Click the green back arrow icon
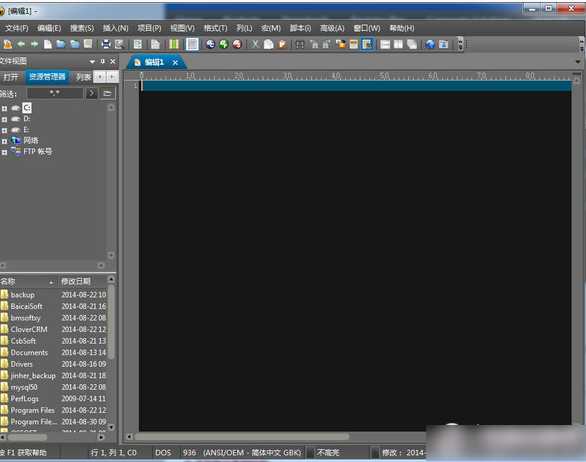This screenshot has width=586, height=462. (21, 44)
